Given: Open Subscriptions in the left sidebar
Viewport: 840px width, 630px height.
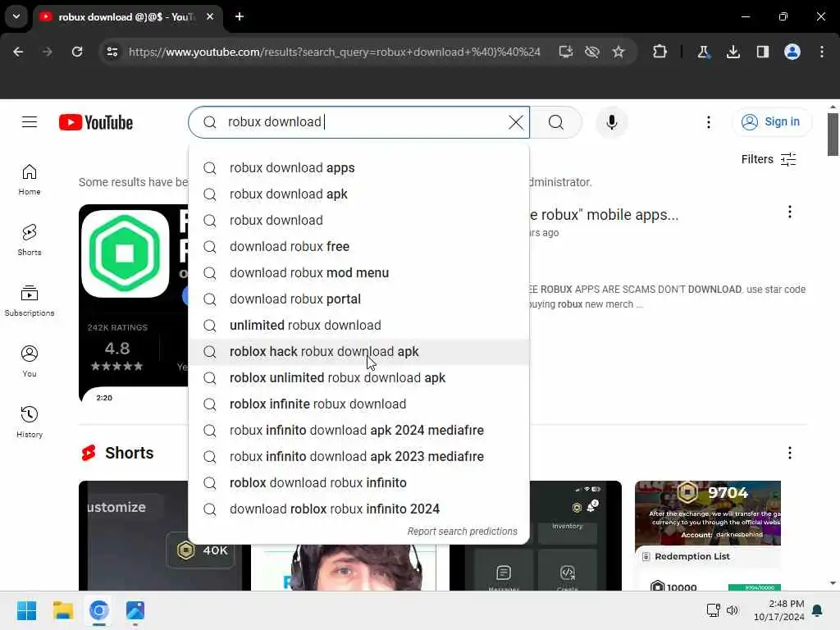Looking at the screenshot, I should pos(30,301).
